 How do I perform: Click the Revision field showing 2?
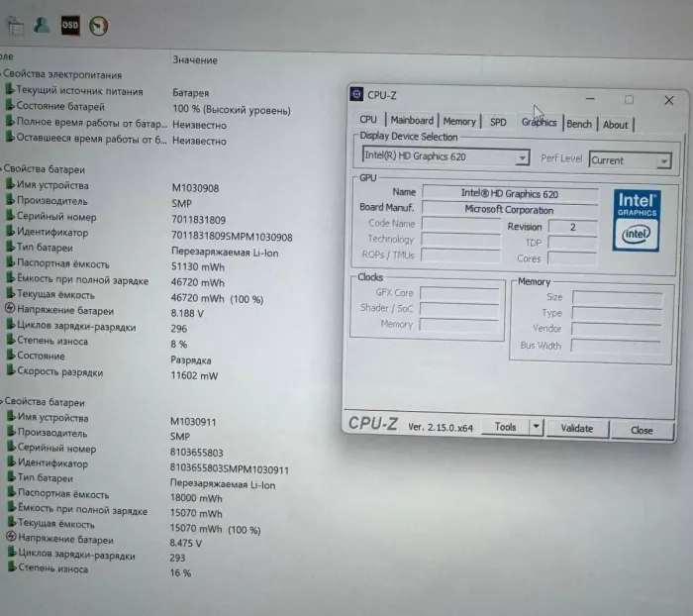coord(572,227)
